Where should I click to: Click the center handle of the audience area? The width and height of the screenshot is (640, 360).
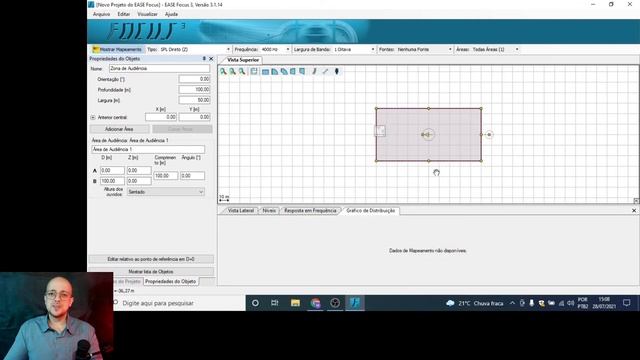tap(428, 134)
